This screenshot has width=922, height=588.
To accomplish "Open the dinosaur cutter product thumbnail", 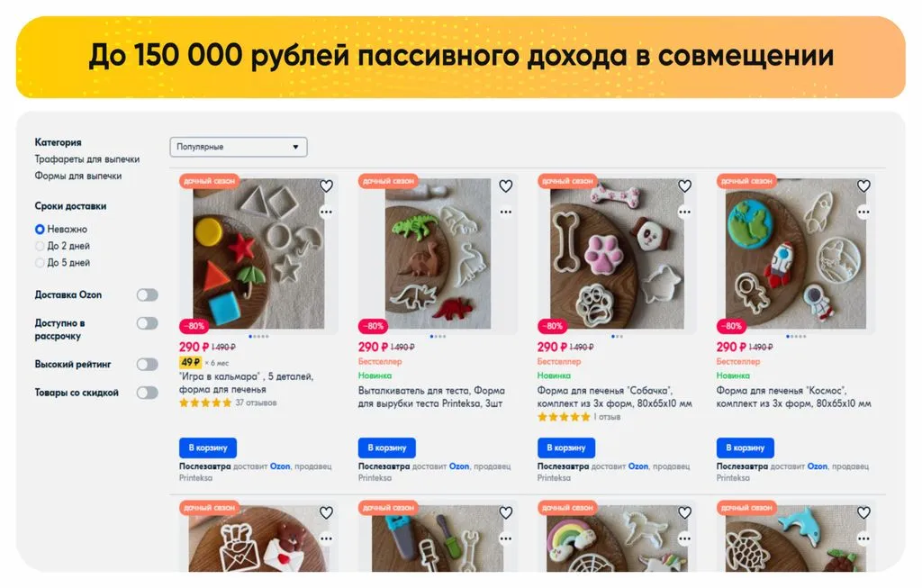I will (x=438, y=253).
